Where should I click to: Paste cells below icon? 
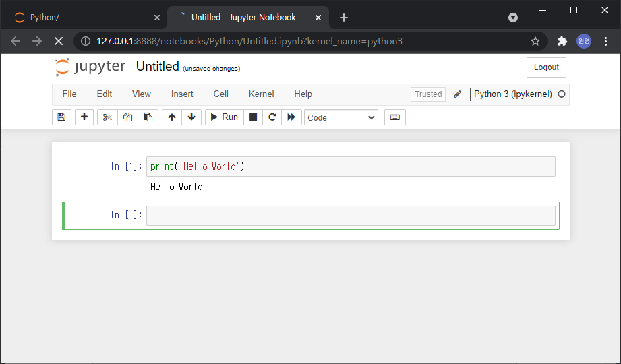click(148, 117)
